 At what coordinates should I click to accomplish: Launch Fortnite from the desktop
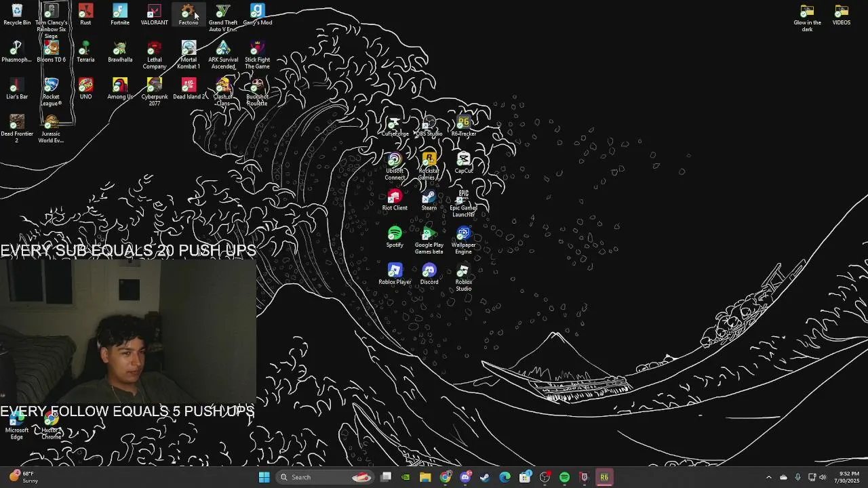(x=120, y=15)
